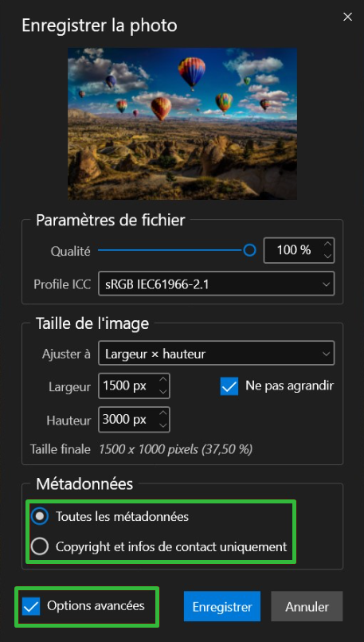This screenshot has width=364, height=642.
Task: Decrease Largeur with the down arrow
Action: (x=162, y=391)
